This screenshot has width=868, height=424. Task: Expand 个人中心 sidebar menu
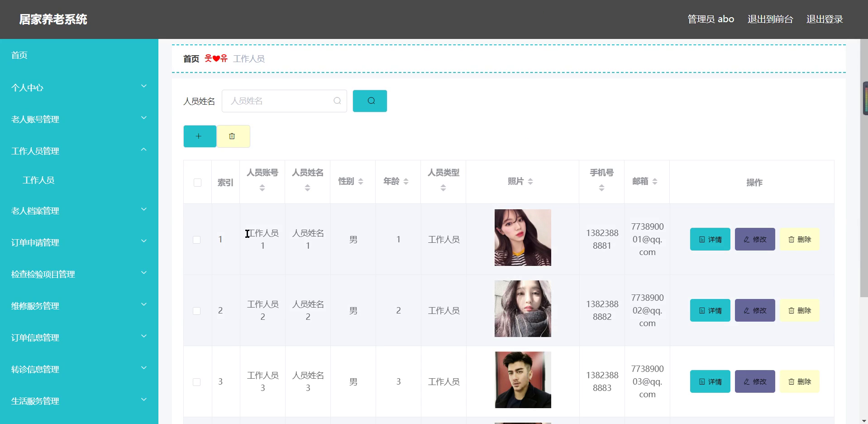click(x=79, y=87)
